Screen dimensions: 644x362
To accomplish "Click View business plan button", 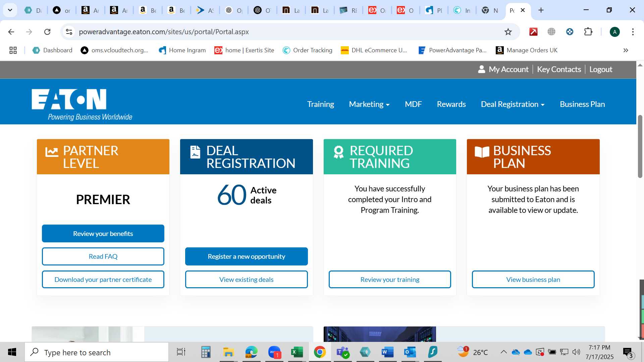I will pyautogui.click(x=533, y=280).
